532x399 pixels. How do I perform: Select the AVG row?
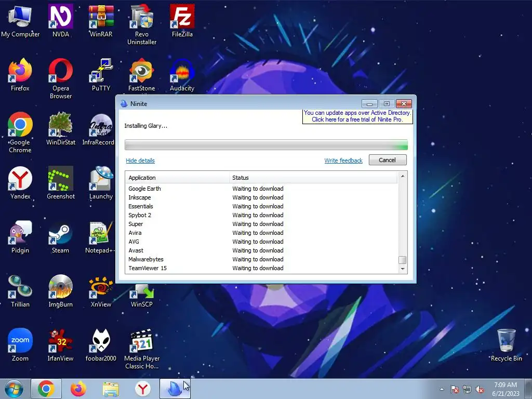click(x=261, y=242)
